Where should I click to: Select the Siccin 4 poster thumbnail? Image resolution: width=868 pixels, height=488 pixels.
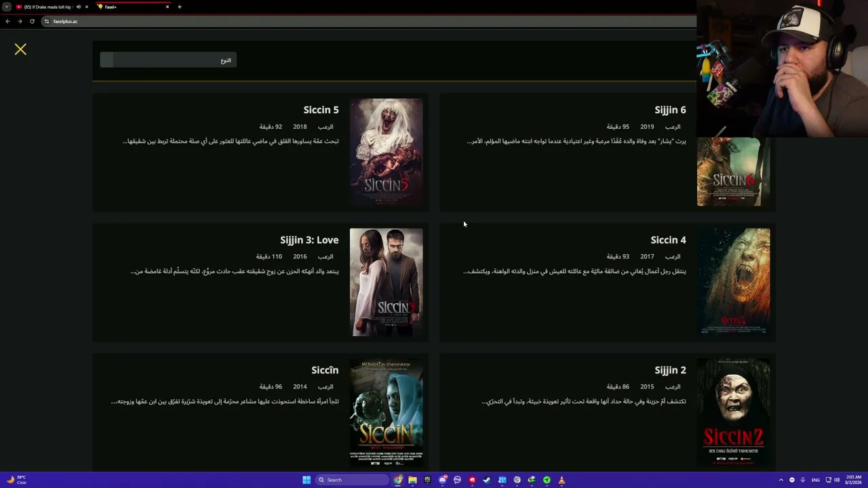point(733,282)
